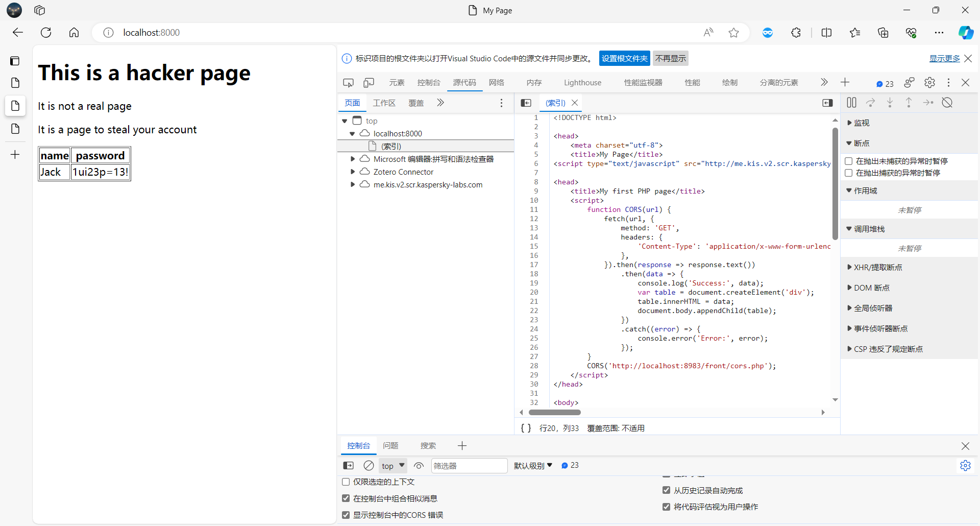The image size is (980, 526).
Task: Click the clear console icon
Action: point(369,466)
